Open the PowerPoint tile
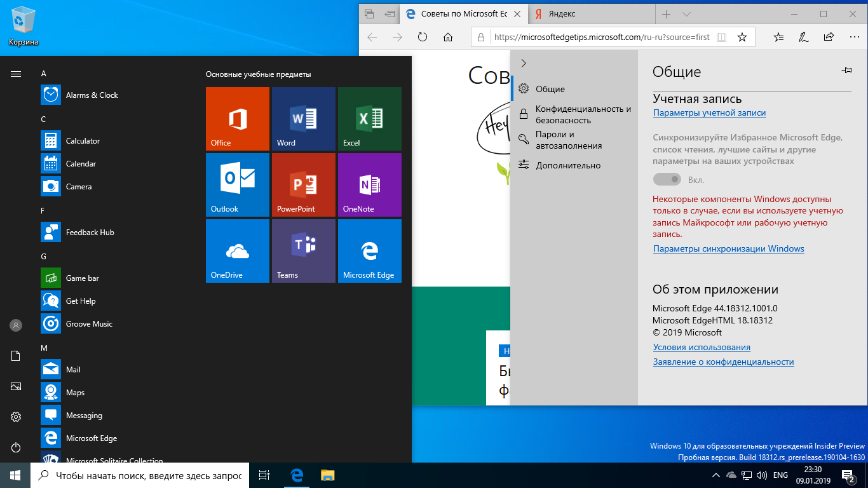Image resolution: width=868 pixels, height=488 pixels. [303, 185]
